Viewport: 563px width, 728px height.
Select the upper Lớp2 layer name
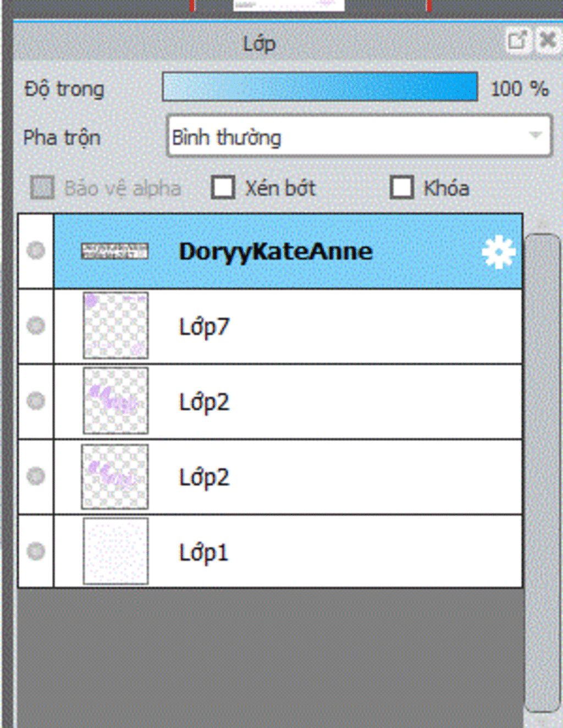tap(204, 402)
